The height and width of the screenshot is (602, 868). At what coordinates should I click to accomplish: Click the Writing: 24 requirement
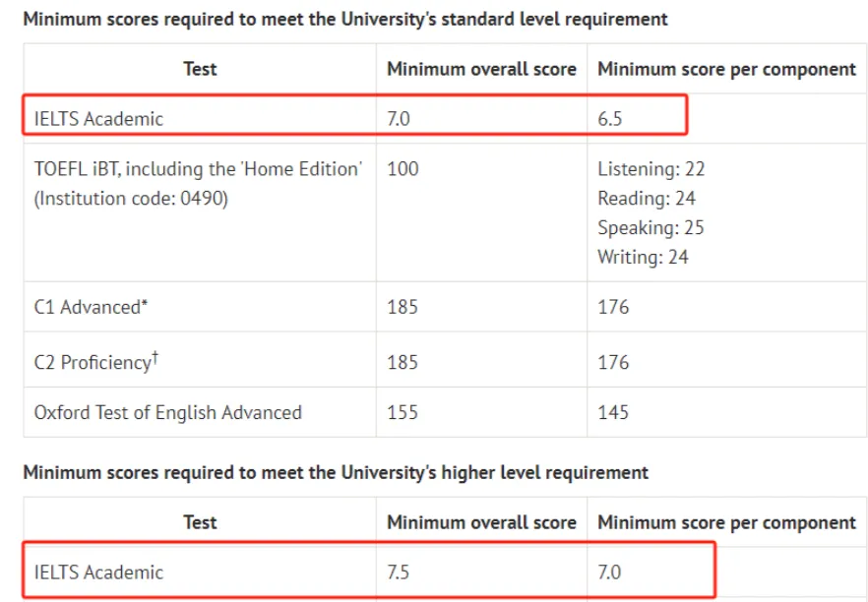[643, 257]
